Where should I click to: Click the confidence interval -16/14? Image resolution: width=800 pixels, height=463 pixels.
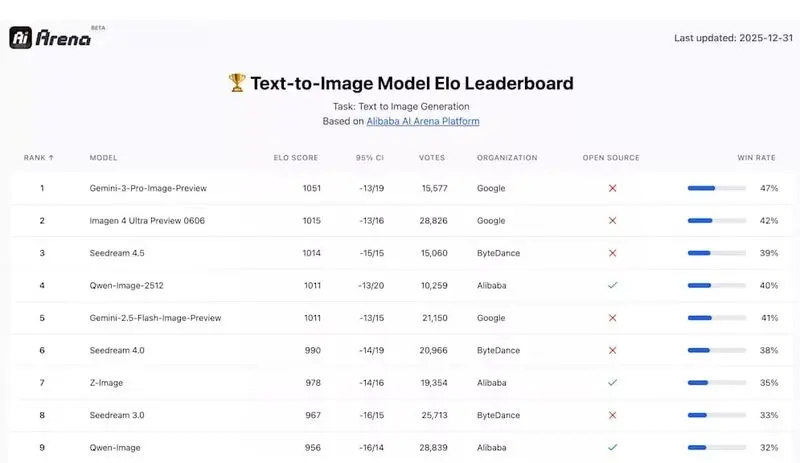pyautogui.click(x=371, y=448)
